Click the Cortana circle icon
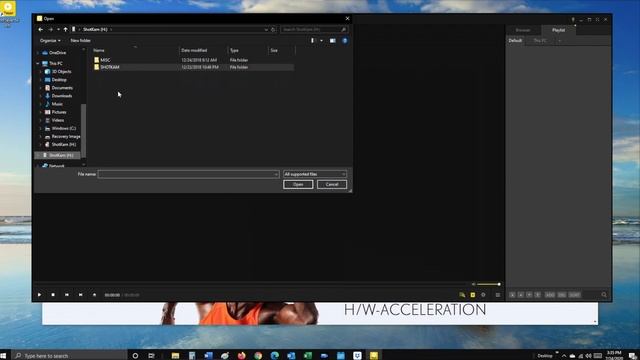Viewport: 640px width, 360px height. tap(135, 356)
